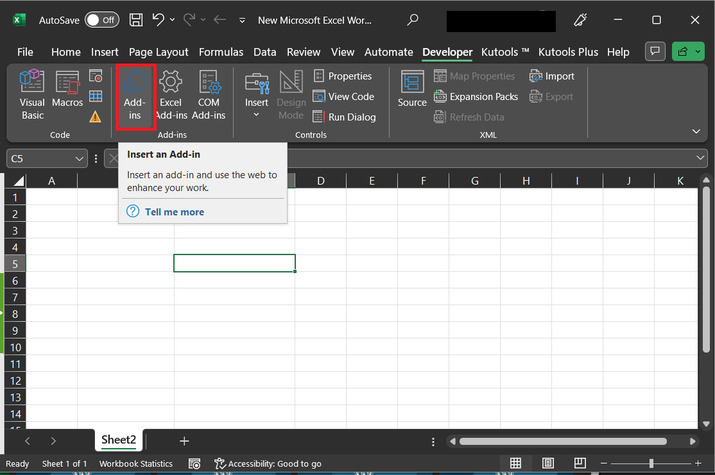Expand the formula bar
Viewport: 715px width, 475px height.
(701, 158)
